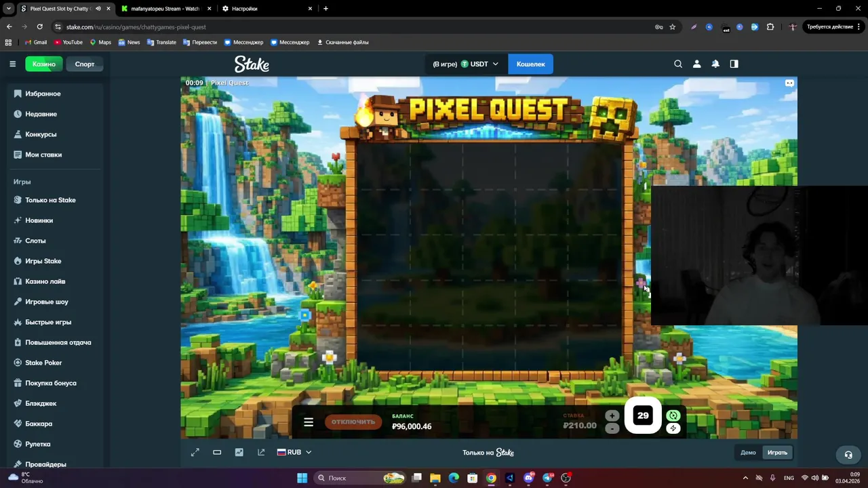Open Telegram from taskbar

[547, 478]
